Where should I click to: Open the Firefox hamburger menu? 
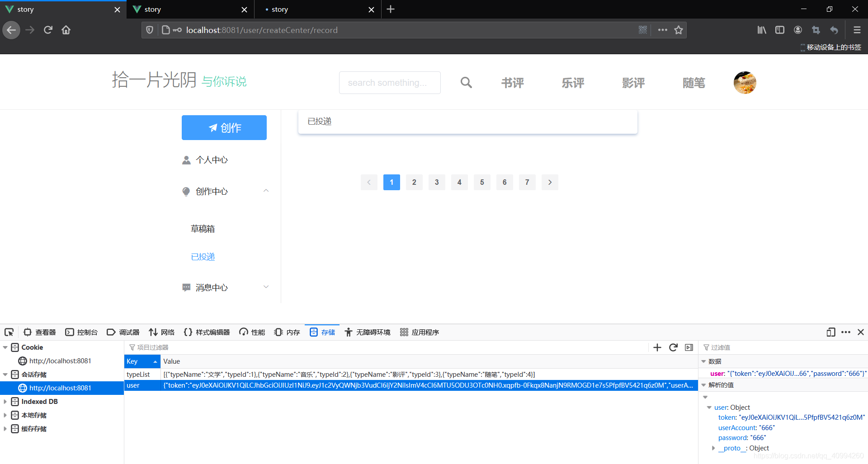tap(857, 30)
